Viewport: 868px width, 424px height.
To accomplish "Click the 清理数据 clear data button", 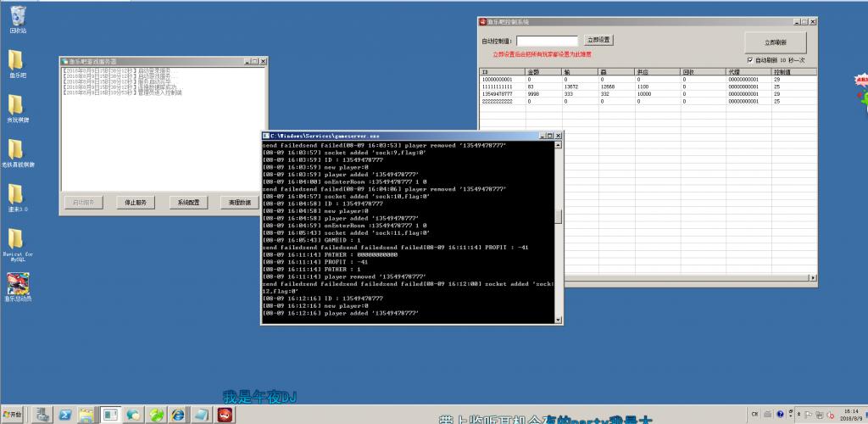I will [239, 203].
